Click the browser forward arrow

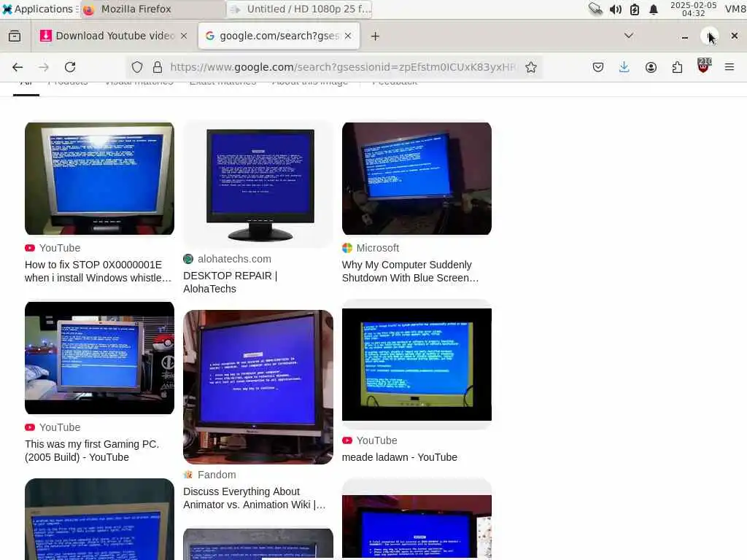click(x=44, y=67)
